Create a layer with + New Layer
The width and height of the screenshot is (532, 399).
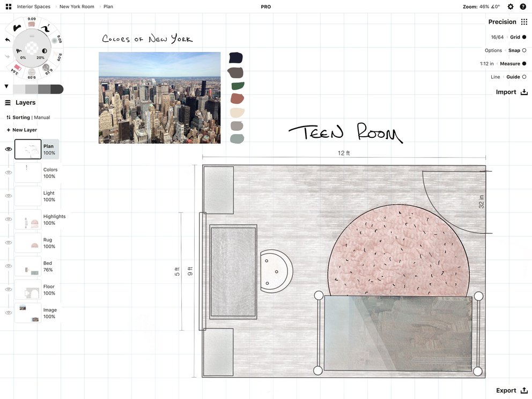(x=21, y=129)
